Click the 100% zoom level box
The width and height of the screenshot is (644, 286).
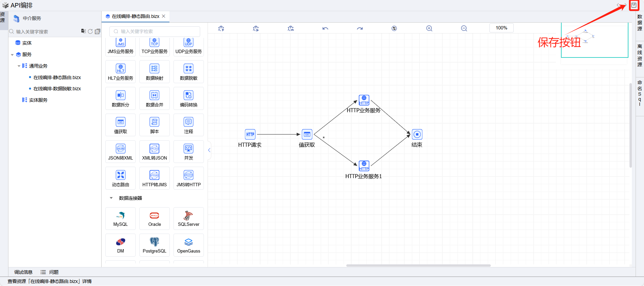pos(501,28)
